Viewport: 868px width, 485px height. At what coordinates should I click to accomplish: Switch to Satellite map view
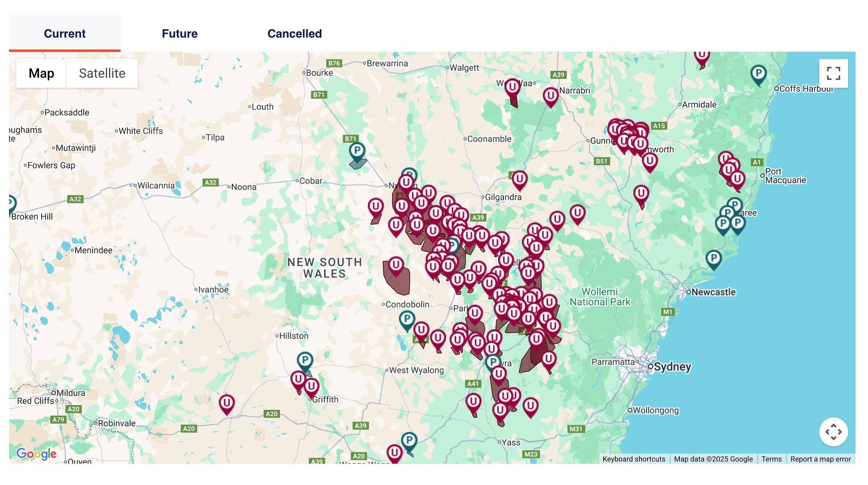102,73
